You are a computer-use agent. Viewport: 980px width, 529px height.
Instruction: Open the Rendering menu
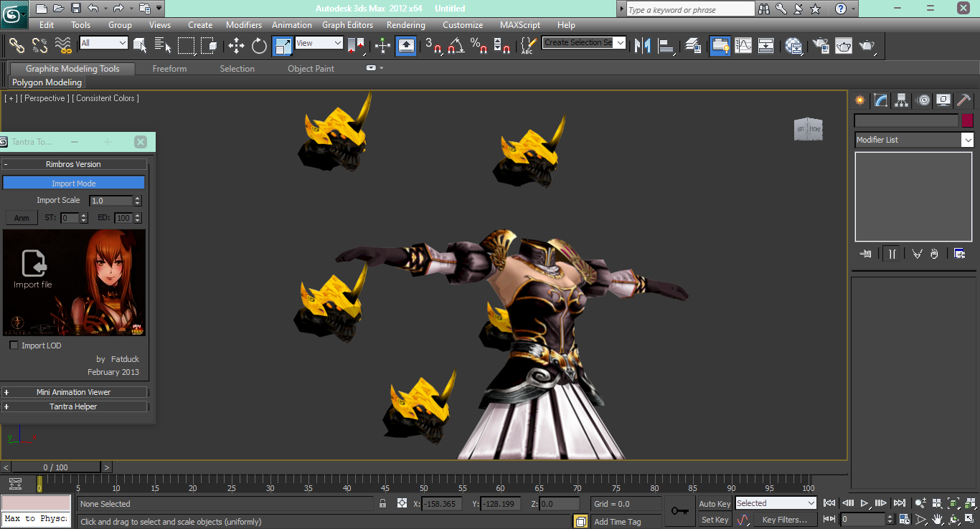point(406,24)
